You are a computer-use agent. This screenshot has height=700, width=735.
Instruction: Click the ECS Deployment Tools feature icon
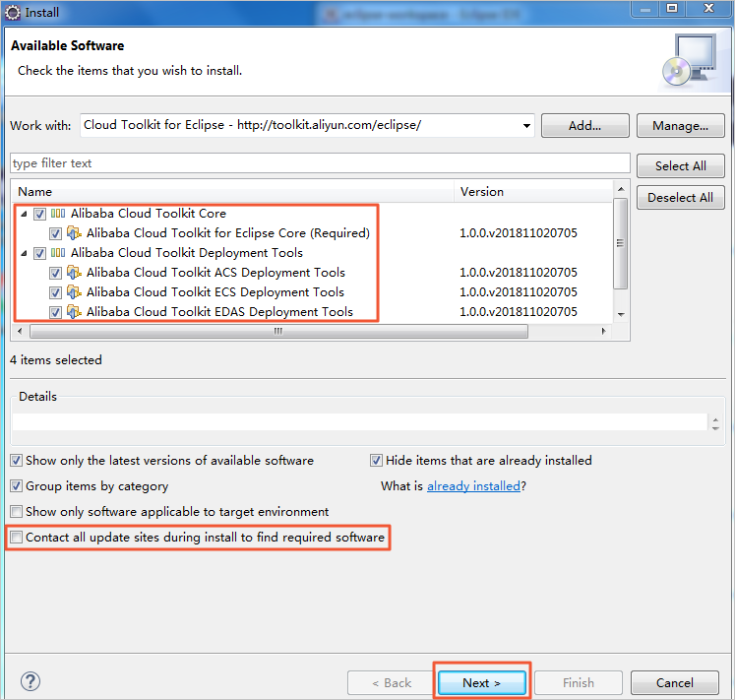click(74, 292)
